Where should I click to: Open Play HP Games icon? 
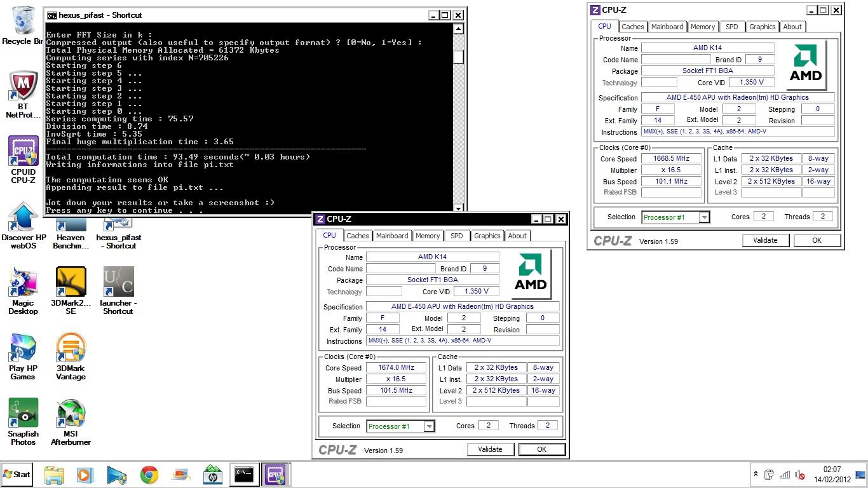(23, 356)
